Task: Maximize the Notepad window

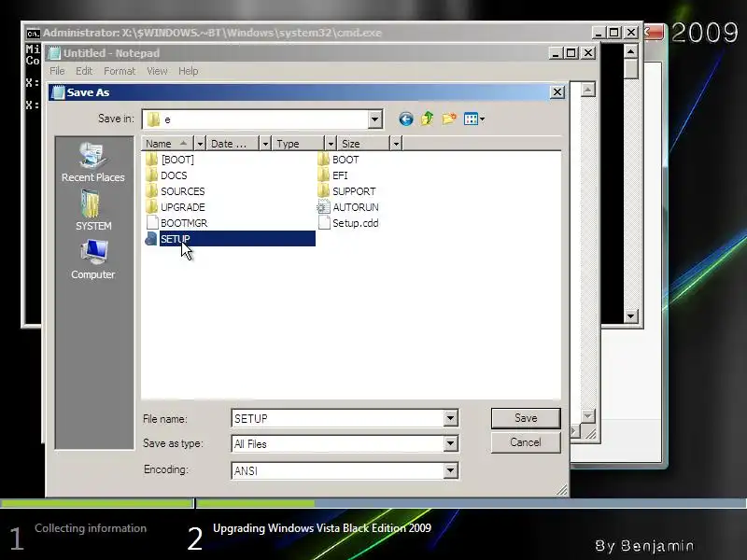Action: pyautogui.click(x=571, y=53)
